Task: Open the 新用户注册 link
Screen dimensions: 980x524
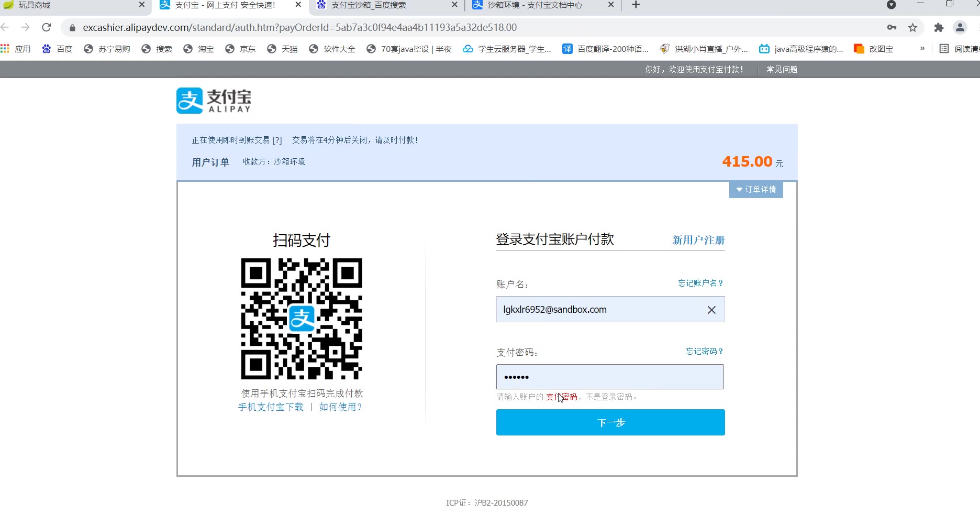Action: pos(698,240)
